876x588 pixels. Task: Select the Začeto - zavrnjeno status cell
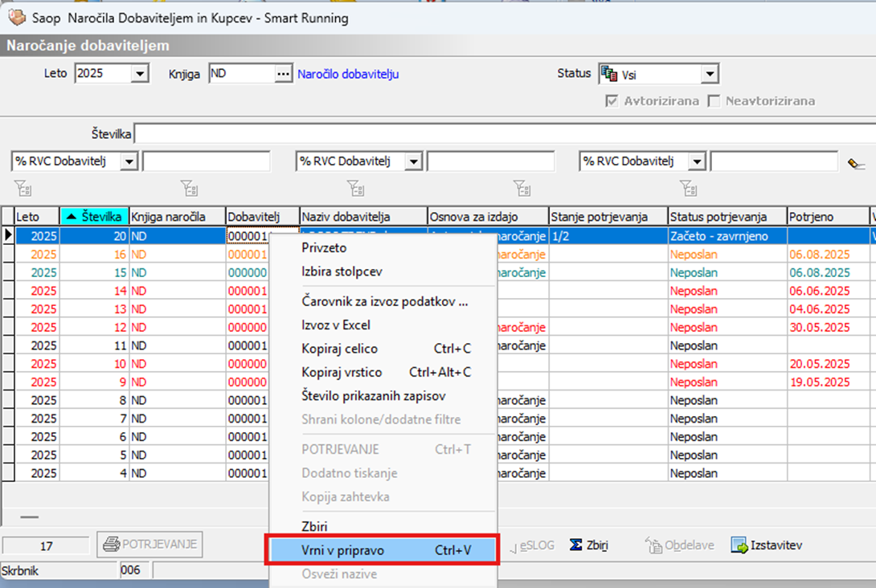[x=727, y=236]
